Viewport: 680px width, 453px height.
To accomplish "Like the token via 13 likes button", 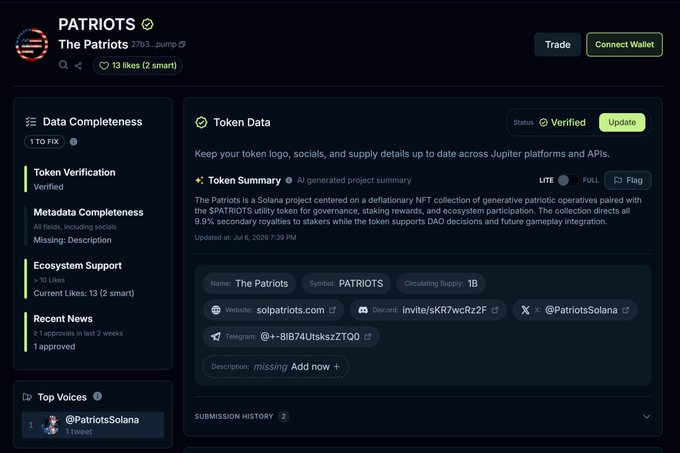I will pos(137,65).
